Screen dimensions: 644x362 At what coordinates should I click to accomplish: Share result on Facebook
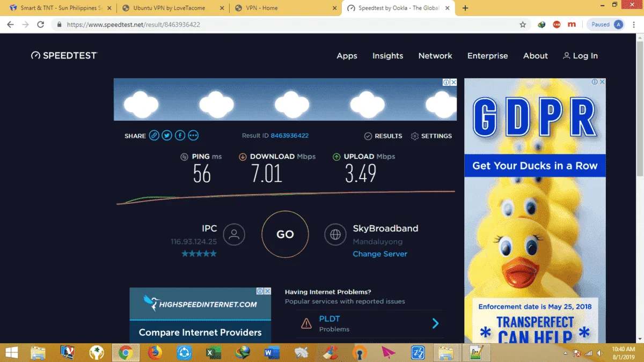click(180, 136)
